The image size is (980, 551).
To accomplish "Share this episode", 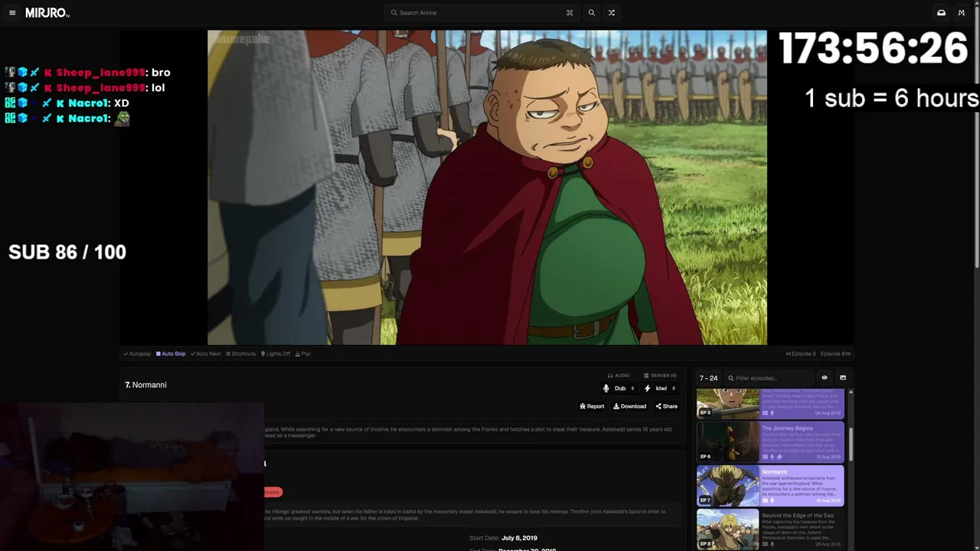I will tap(667, 406).
